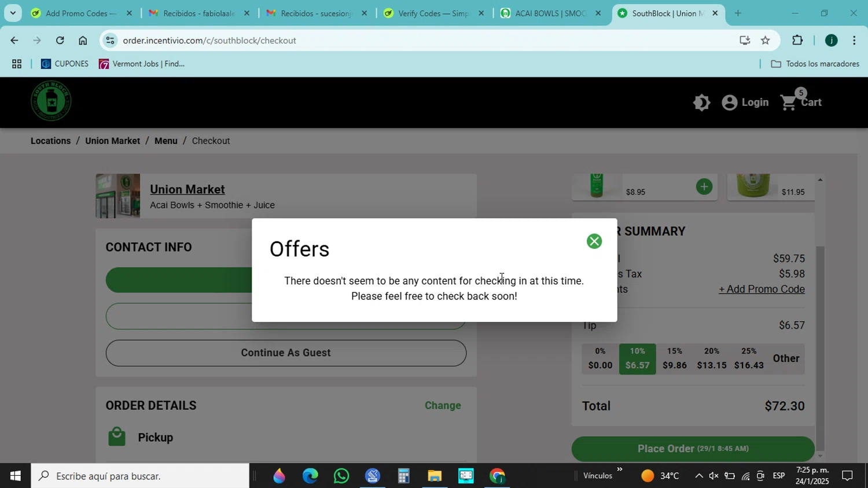Select the 20% tip option
Screen dimensions: 868x488
(x=712, y=358)
